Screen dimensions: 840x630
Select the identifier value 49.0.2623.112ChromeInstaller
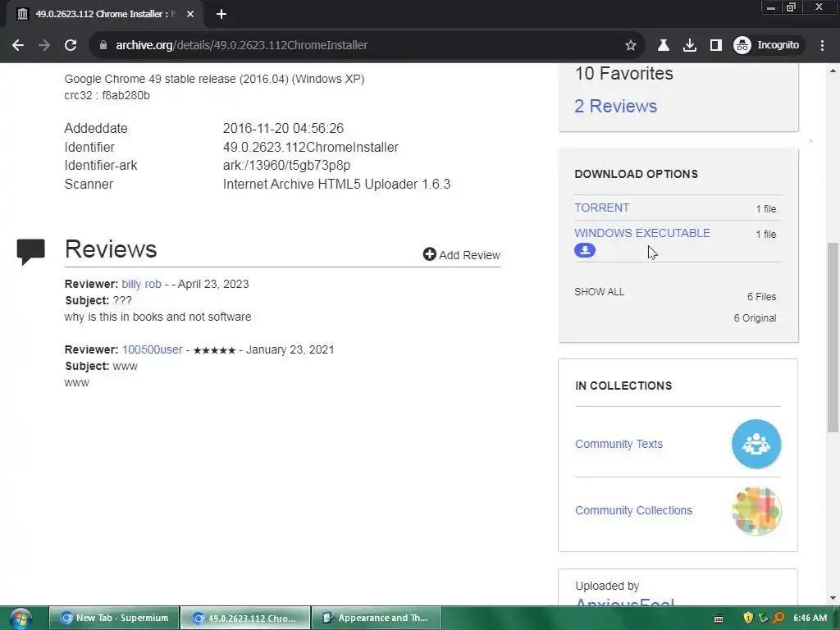pyautogui.click(x=311, y=148)
